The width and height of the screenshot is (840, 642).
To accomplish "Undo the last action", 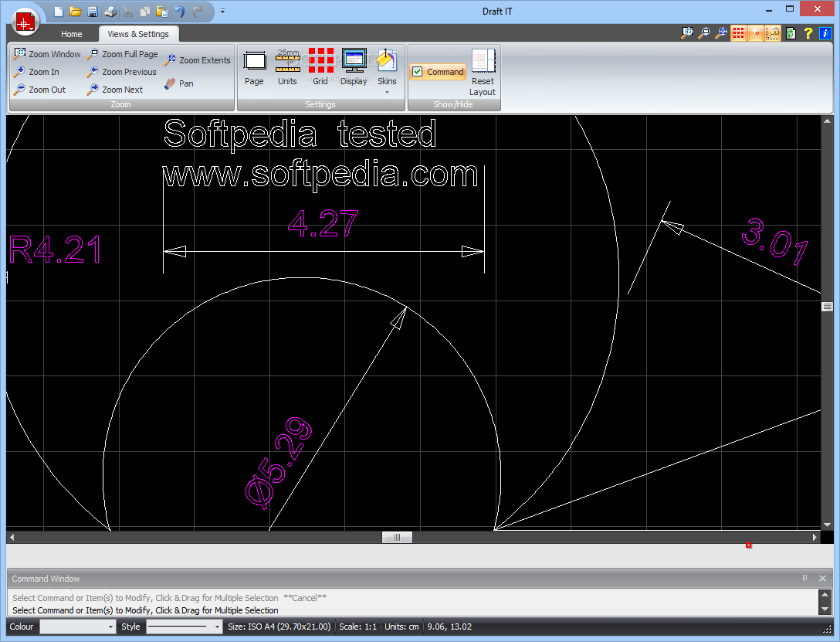I will coord(180,12).
